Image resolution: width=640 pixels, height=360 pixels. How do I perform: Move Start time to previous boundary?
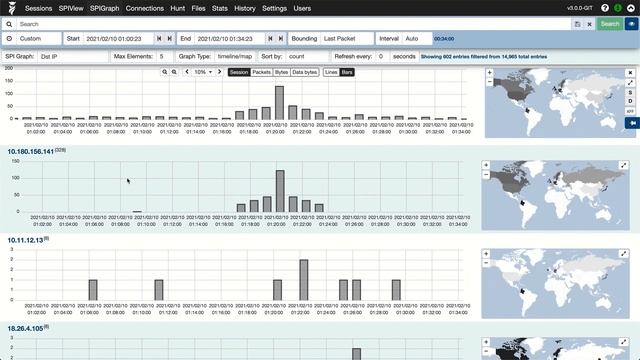pyautogui.click(x=159, y=39)
